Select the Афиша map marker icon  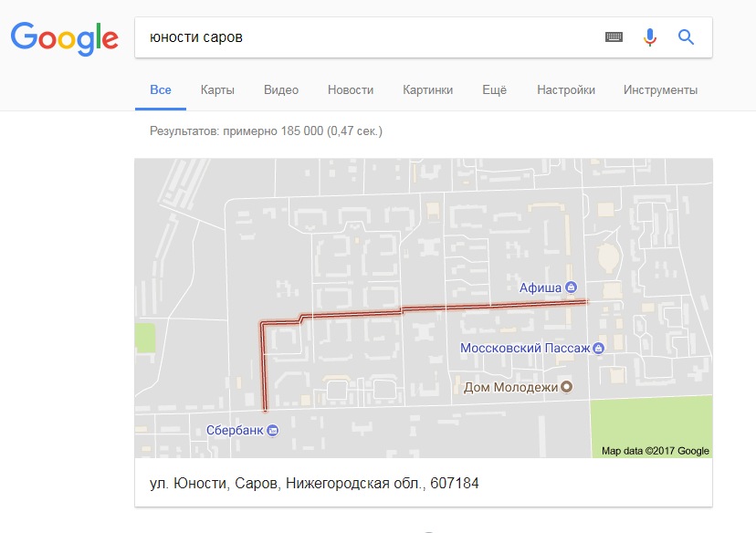tap(572, 287)
